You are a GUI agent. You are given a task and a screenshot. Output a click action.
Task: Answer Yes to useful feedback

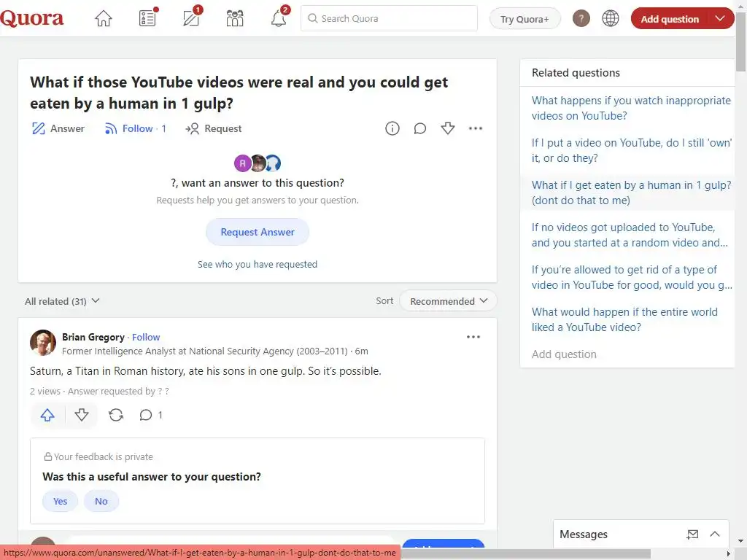click(x=60, y=502)
